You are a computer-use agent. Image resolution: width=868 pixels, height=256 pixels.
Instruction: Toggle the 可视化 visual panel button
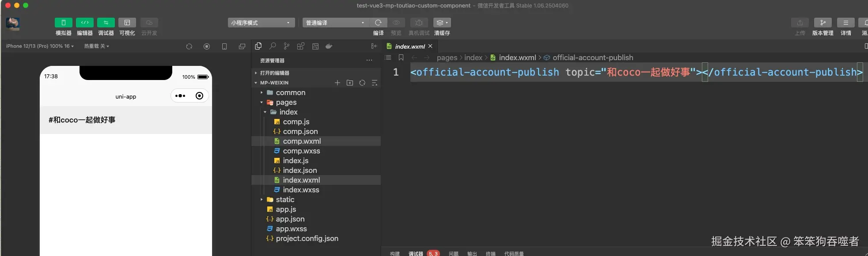pos(127,23)
